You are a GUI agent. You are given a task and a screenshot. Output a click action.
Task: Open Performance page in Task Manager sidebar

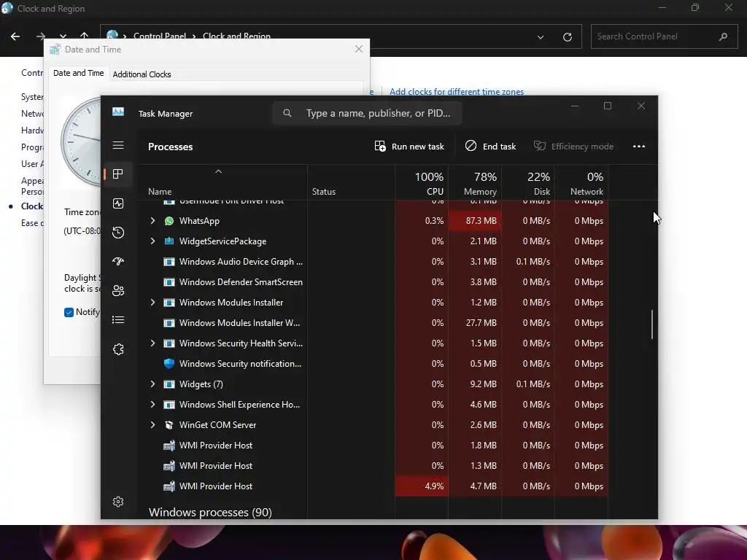118,203
